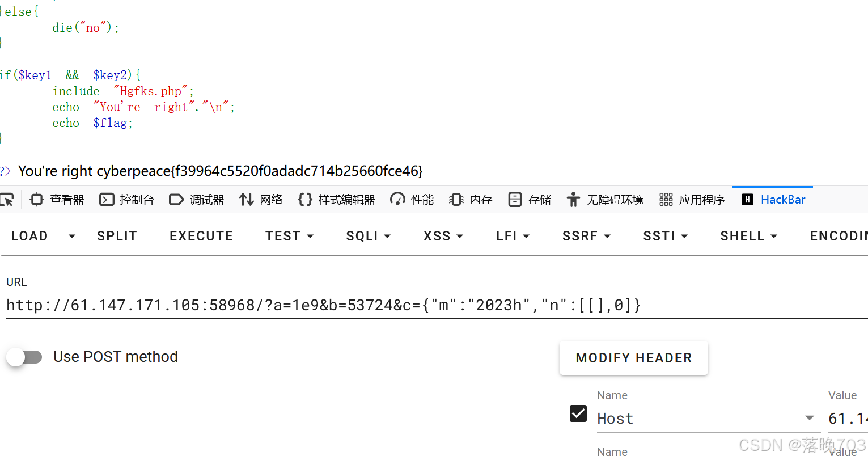The image size is (868, 460).
Task: Switch to the 控制台 (Console) panel
Action: (x=127, y=199)
